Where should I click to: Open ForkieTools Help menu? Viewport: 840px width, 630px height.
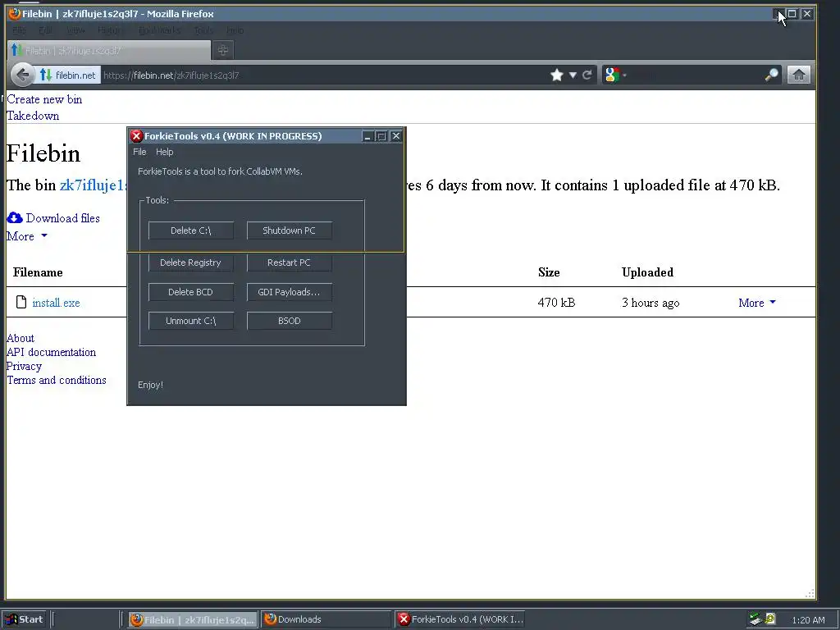(x=164, y=152)
